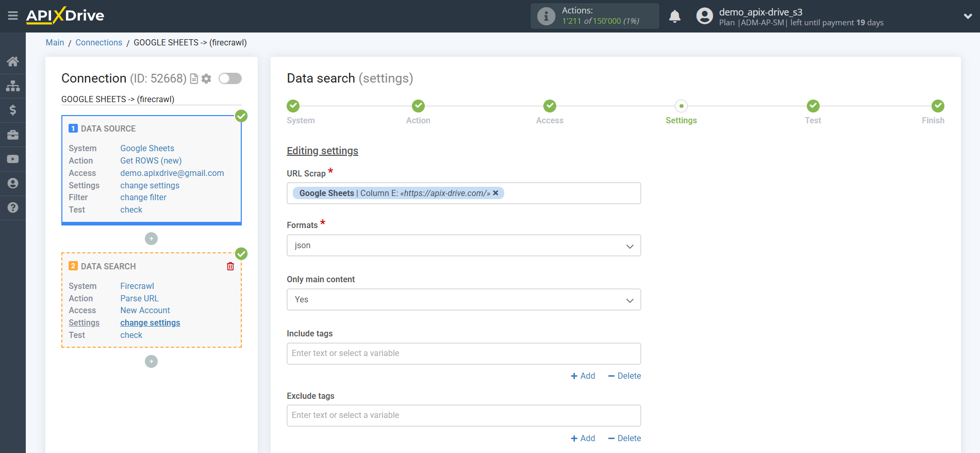The image size is (980, 453).
Task: Open the Firecrawl system link
Action: coord(137,286)
